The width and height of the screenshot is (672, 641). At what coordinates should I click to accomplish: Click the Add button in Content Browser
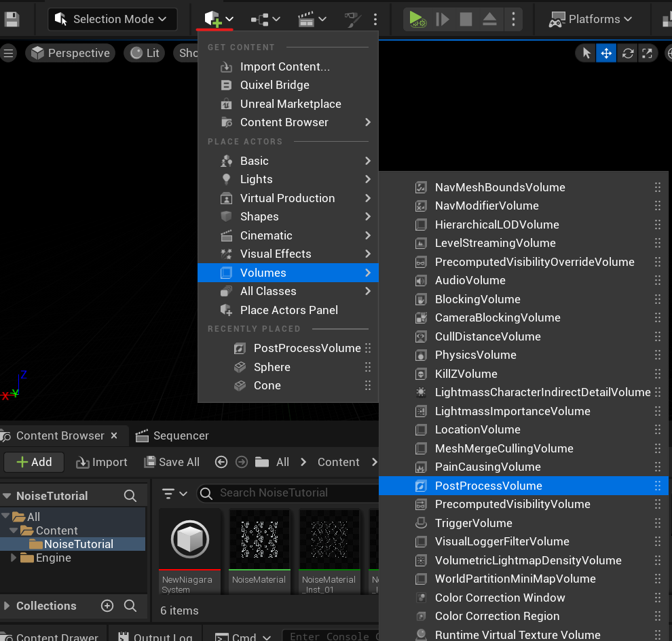[34, 462]
